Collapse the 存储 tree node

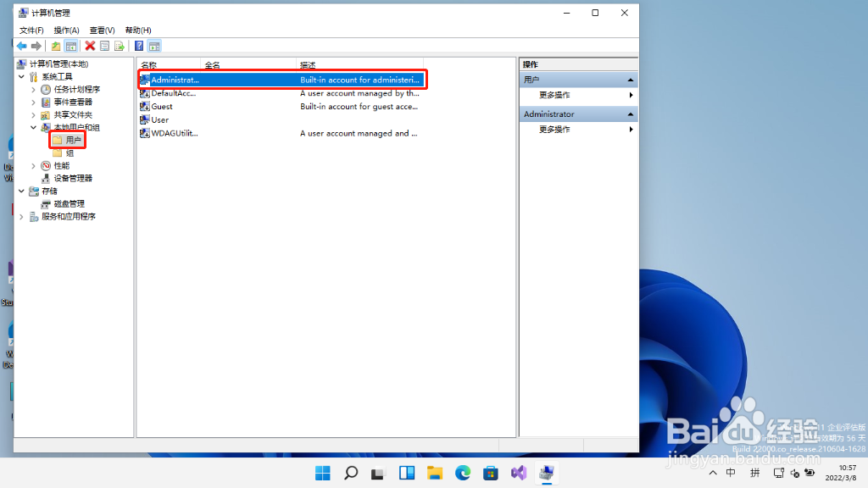click(21, 191)
